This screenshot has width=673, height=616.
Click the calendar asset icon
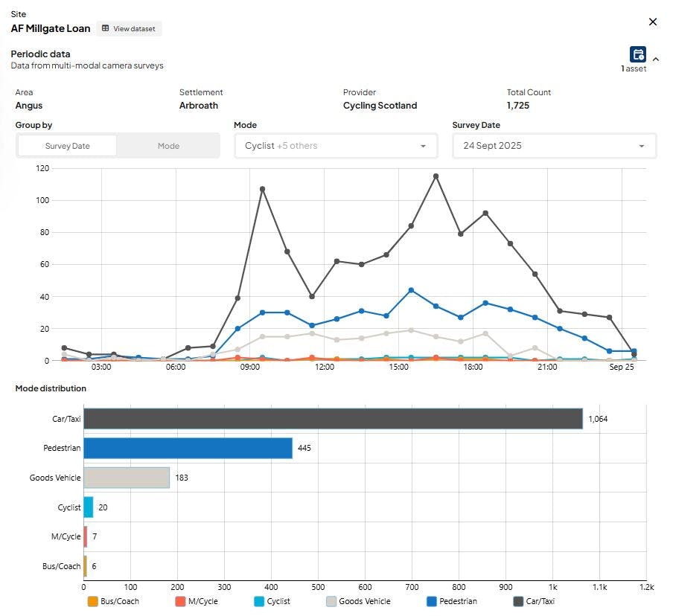click(638, 54)
